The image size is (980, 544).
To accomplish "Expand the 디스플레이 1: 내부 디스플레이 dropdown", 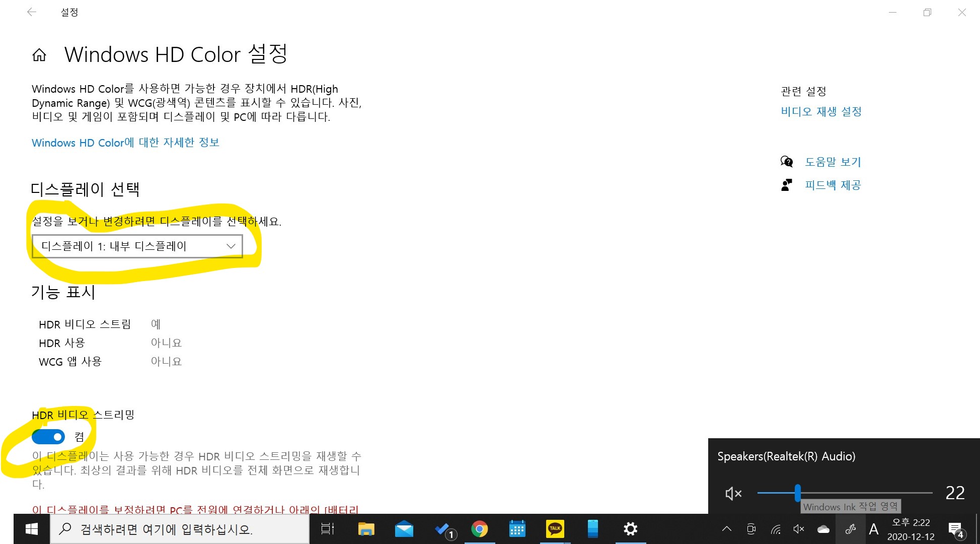I will [137, 246].
